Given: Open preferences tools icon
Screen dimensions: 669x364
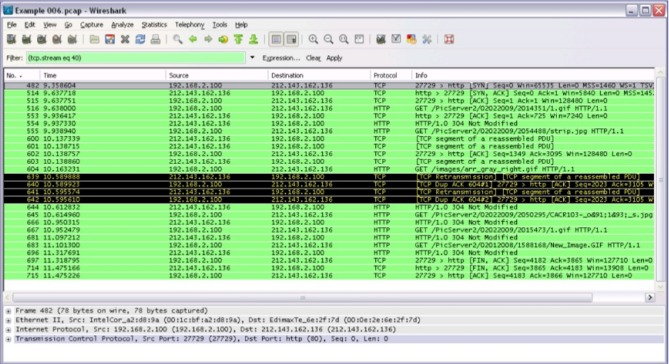Looking at the screenshot, I should click(427, 39).
